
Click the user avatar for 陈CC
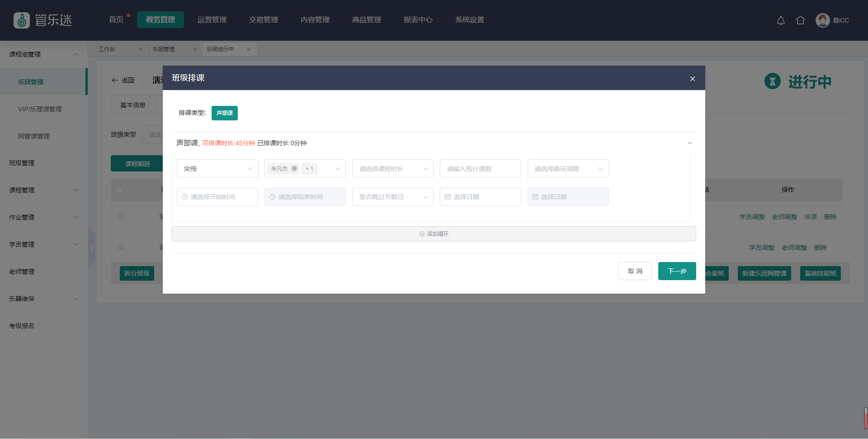pyautogui.click(x=822, y=20)
